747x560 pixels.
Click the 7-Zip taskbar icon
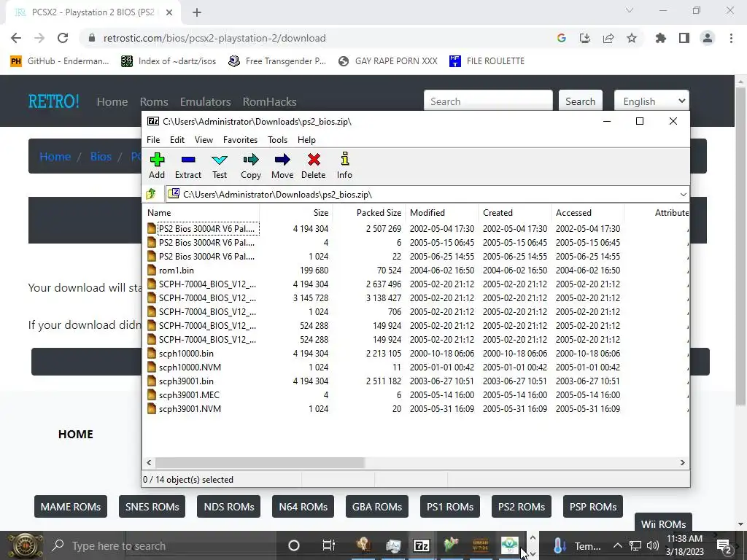421,545
